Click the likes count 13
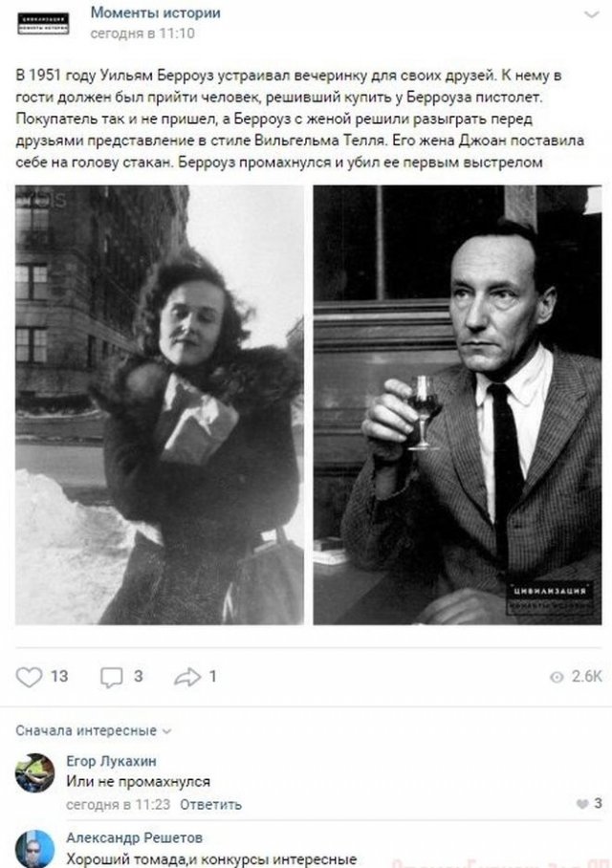The height and width of the screenshot is (868, 612). click(59, 677)
